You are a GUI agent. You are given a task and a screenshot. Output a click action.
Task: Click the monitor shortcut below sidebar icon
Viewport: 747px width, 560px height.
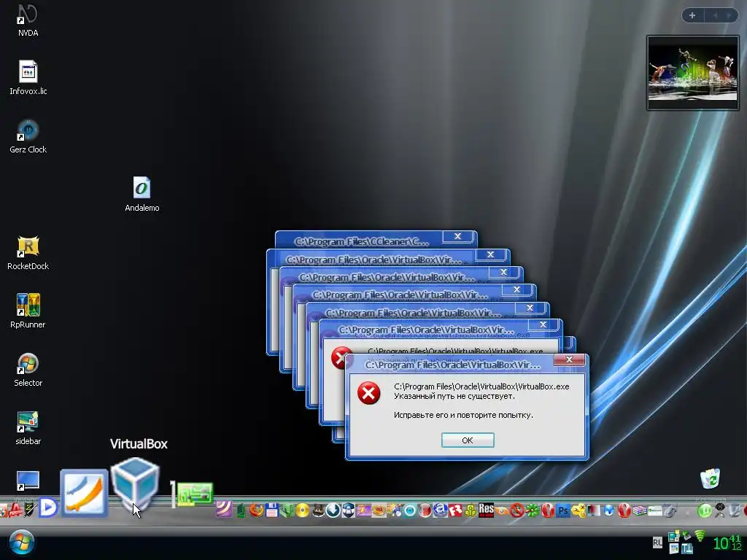tap(28, 481)
